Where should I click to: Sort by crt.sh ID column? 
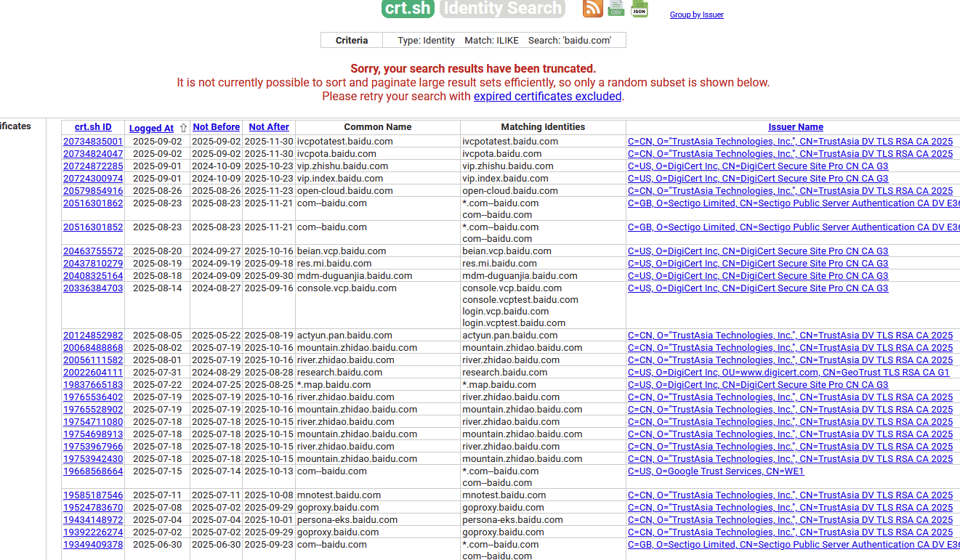93,127
